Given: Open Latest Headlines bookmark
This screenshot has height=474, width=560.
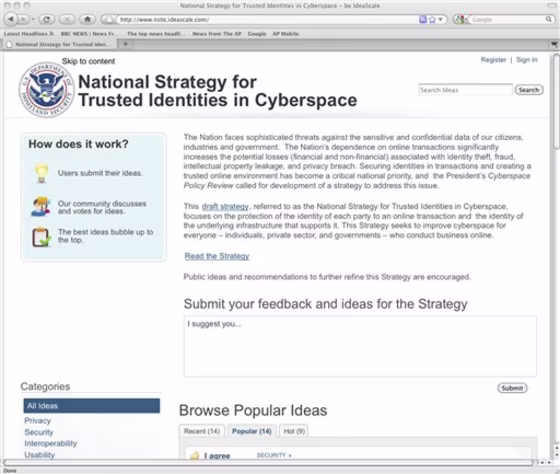Looking at the screenshot, I should (29, 34).
